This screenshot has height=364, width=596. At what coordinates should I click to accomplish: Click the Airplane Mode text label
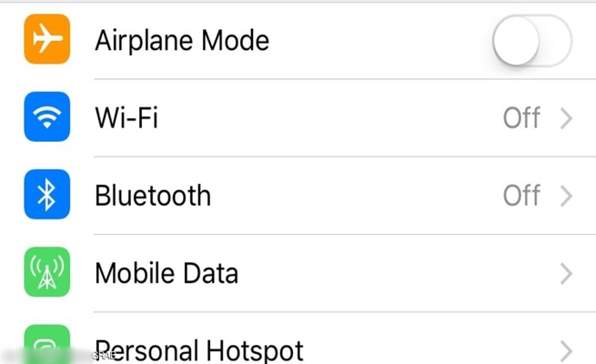coord(182,41)
